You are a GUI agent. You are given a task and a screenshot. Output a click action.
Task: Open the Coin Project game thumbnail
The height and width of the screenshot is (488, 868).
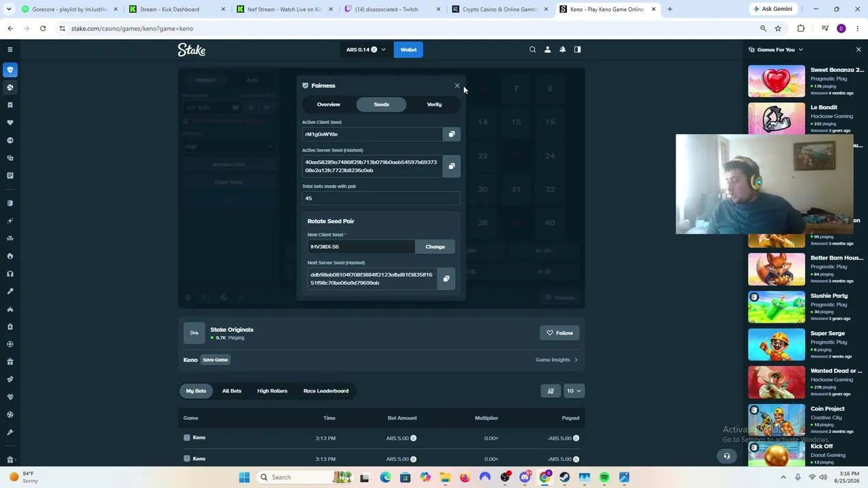(x=776, y=420)
